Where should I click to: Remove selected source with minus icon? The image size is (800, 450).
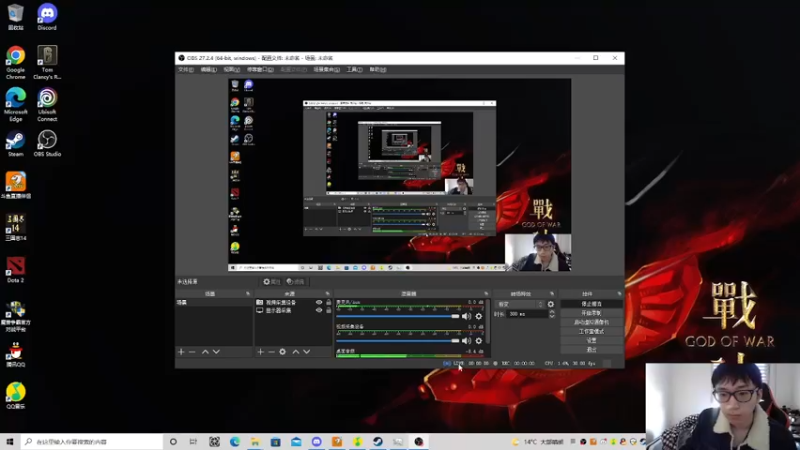(271, 352)
